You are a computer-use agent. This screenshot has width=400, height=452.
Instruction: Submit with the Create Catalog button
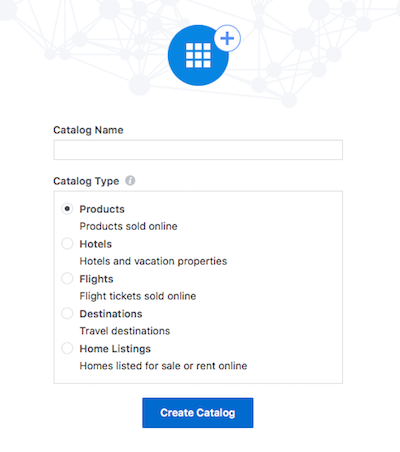click(x=198, y=413)
